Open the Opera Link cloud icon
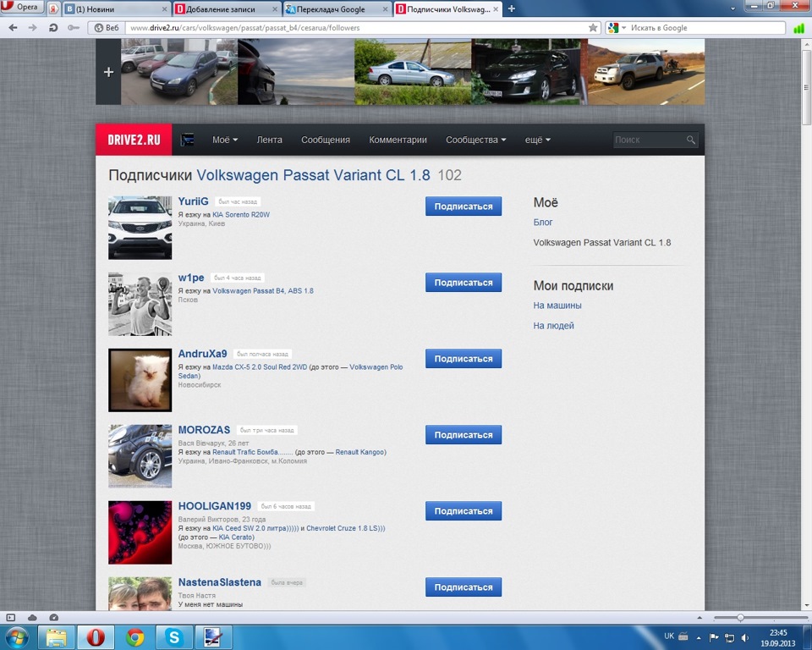This screenshot has width=812, height=650. [x=32, y=617]
